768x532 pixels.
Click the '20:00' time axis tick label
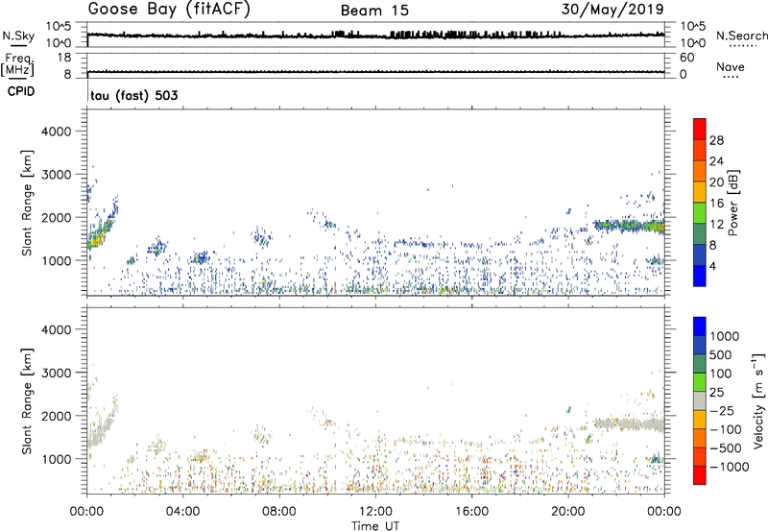[568, 512]
